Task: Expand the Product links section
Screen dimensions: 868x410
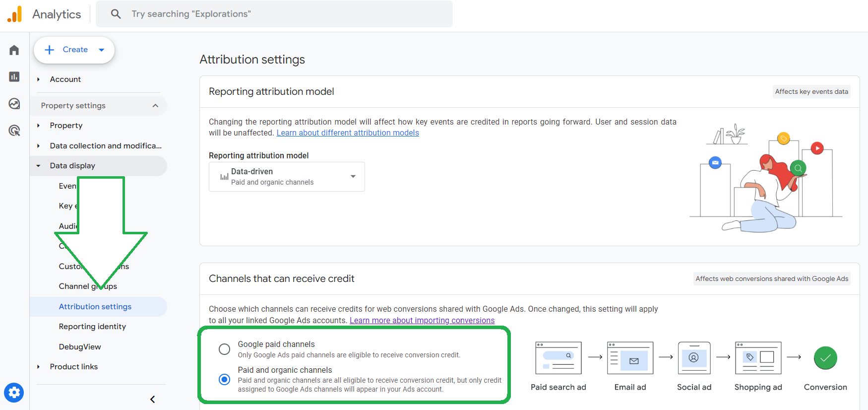Action: [x=38, y=367]
